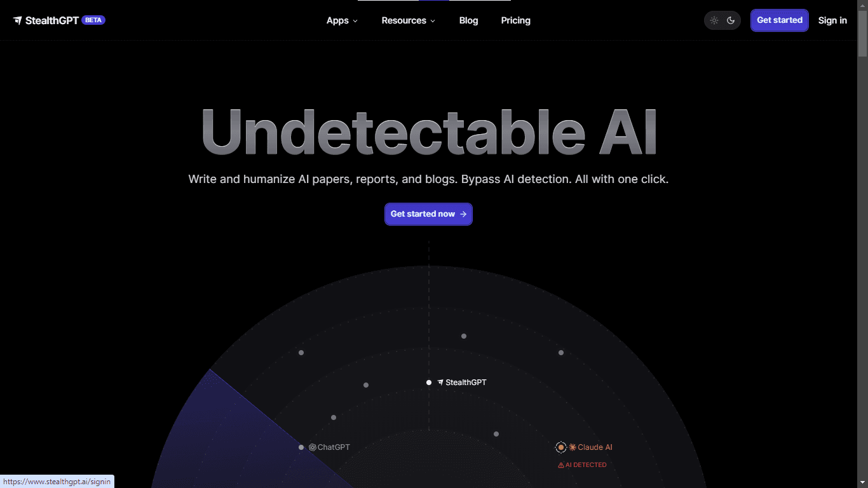Expand the Apps dropdown menu
This screenshot has width=868, height=488.
click(342, 20)
